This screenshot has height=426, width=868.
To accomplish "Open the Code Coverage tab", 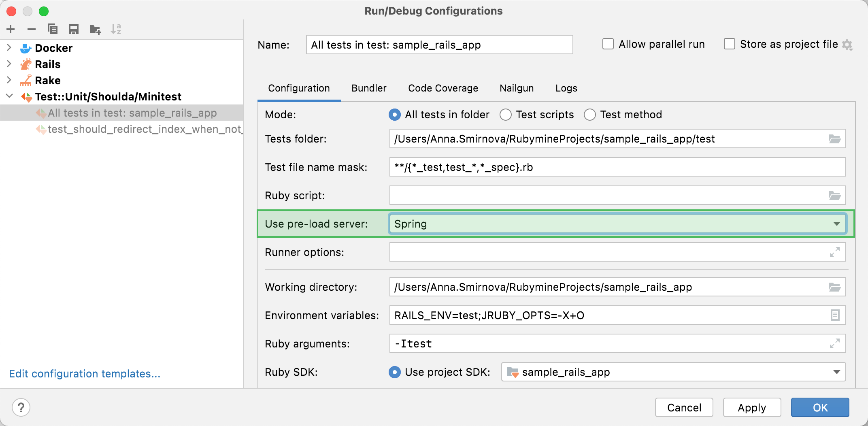I will tap(443, 88).
